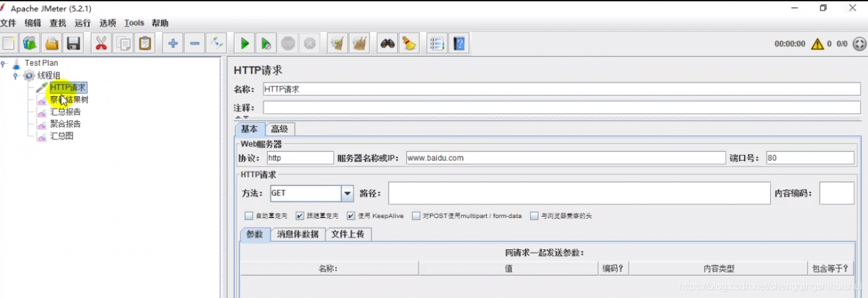Click the 值 parameters column header

tap(509, 269)
